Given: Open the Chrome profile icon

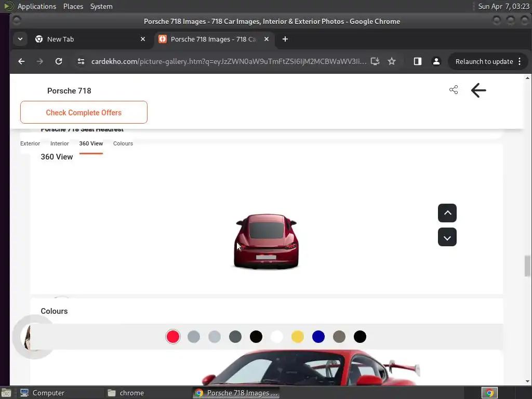Looking at the screenshot, I should [x=436, y=61].
